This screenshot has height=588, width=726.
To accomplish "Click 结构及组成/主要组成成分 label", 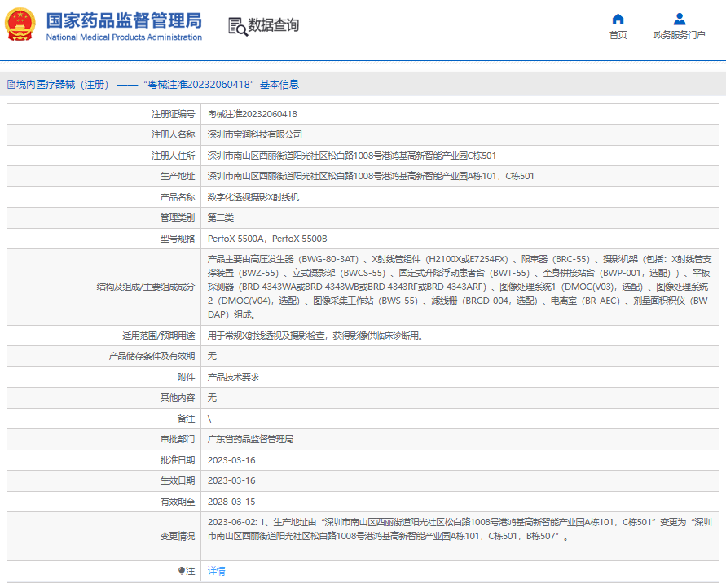I will (x=145, y=287).
